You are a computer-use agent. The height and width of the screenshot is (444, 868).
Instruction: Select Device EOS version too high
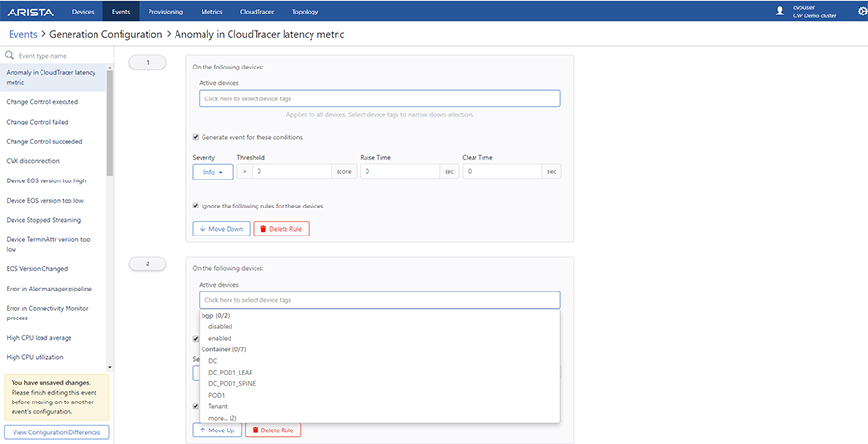coord(53,180)
